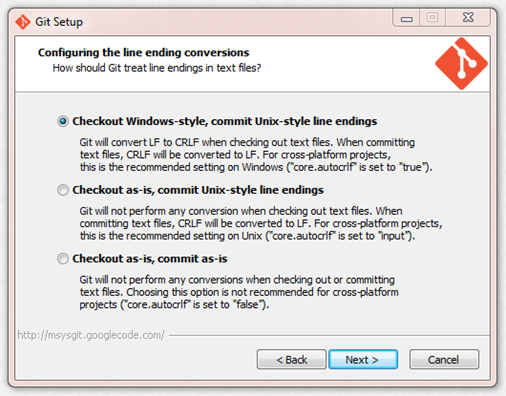Select Checkout Windows-style radio button
Screen dimensions: 506x396
point(63,121)
